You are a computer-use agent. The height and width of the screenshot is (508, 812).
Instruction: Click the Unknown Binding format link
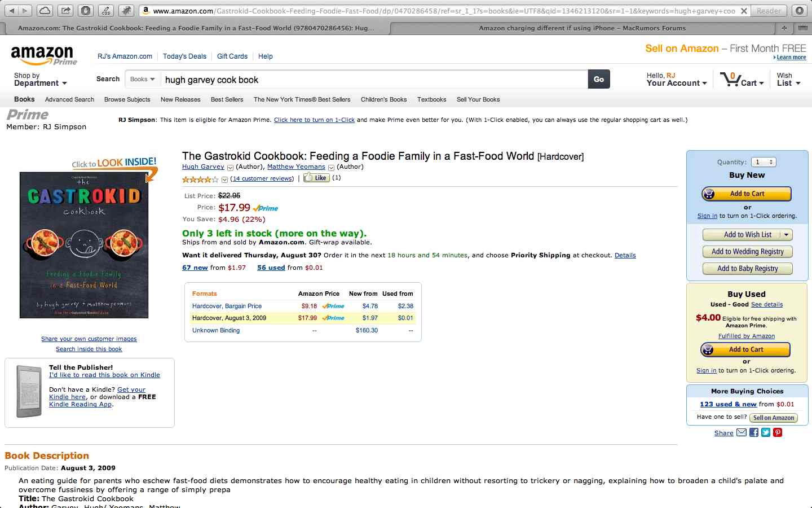[216, 330]
